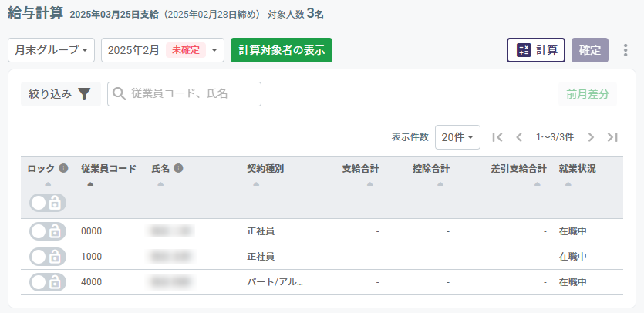Toggle the lock switch for employee 0000
This screenshot has height=313, width=644.
pyautogui.click(x=48, y=231)
